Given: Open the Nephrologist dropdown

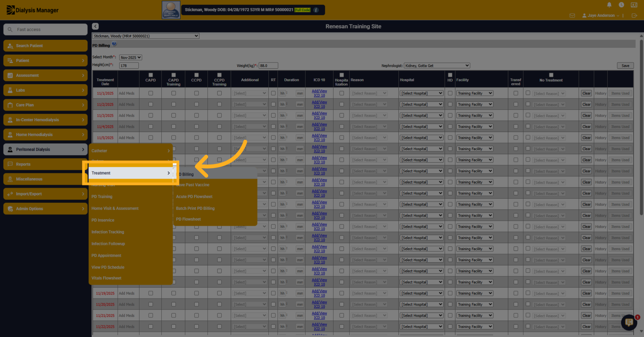Looking at the screenshot, I should 437,65.
